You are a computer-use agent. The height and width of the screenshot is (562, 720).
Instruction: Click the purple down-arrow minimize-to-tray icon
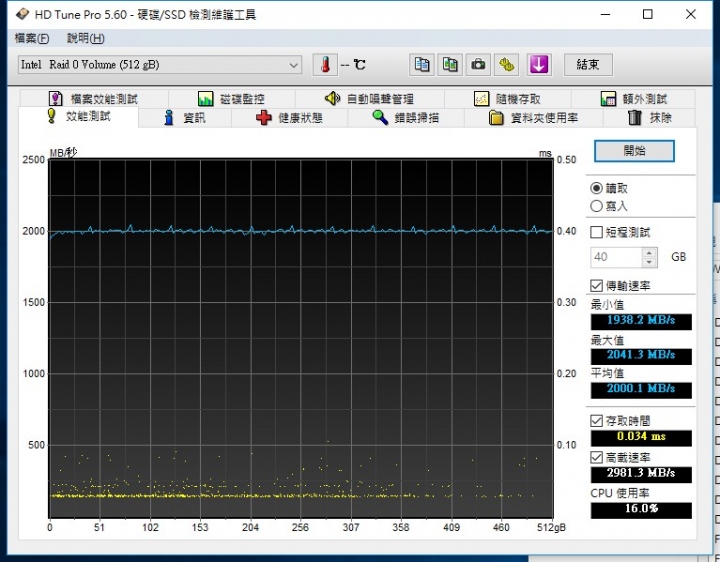[539, 65]
